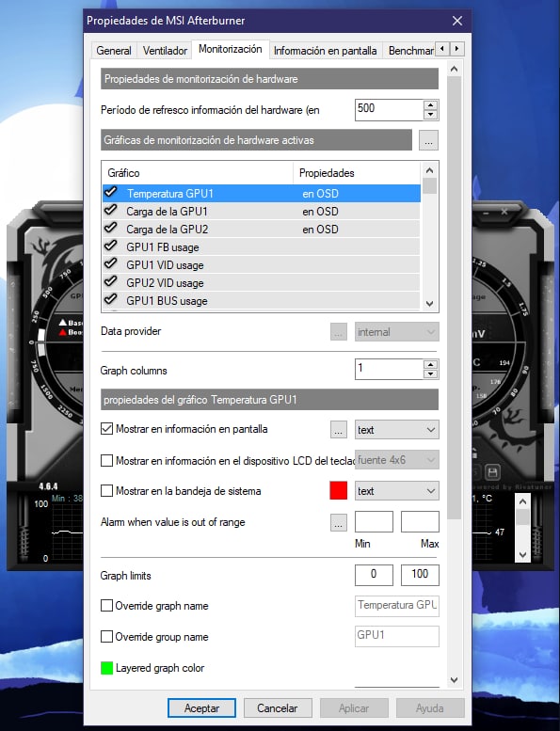
Task: Toggle checkmark icon for Carga de la GPU2
Action: pyautogui.click(x=111, y=229)
